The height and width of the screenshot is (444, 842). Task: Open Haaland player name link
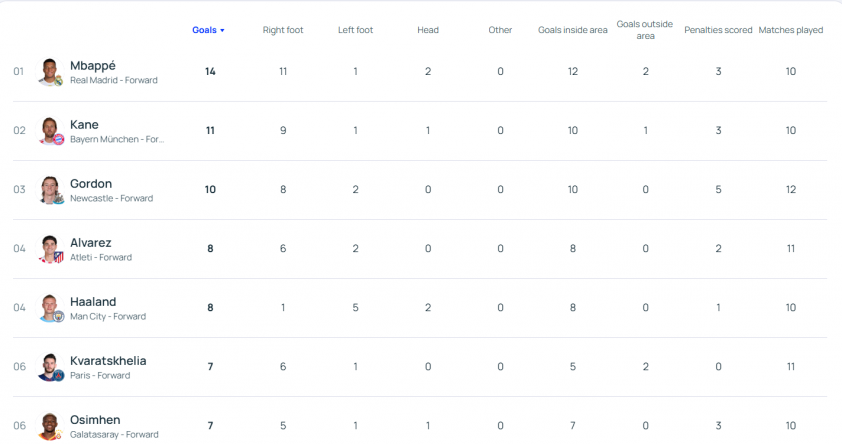93,301
